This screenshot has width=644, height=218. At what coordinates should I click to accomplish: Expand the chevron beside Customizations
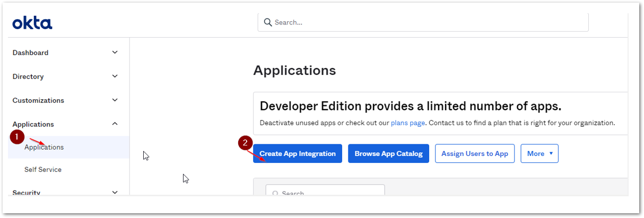[115, 100]
